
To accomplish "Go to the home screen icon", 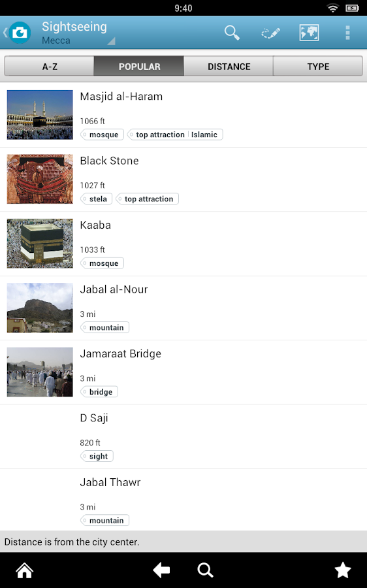I will [x=25, y=570].
